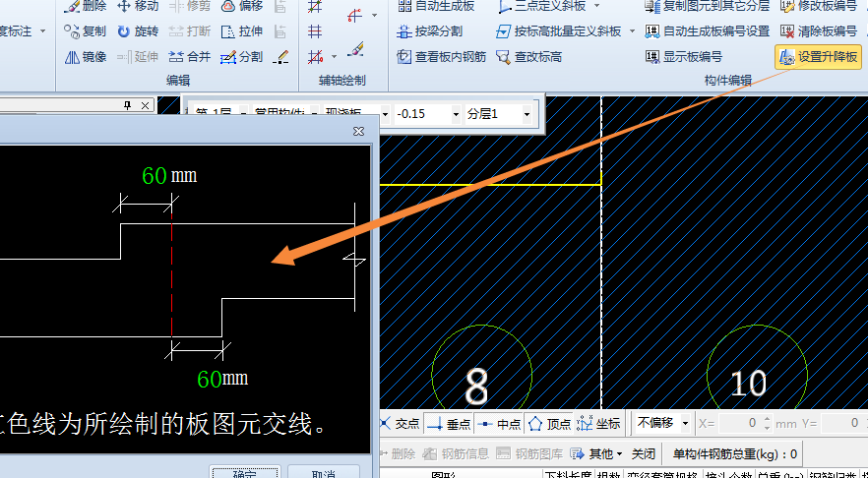
Task: Click 确定 in the dialog
Action: click(245, 474)
